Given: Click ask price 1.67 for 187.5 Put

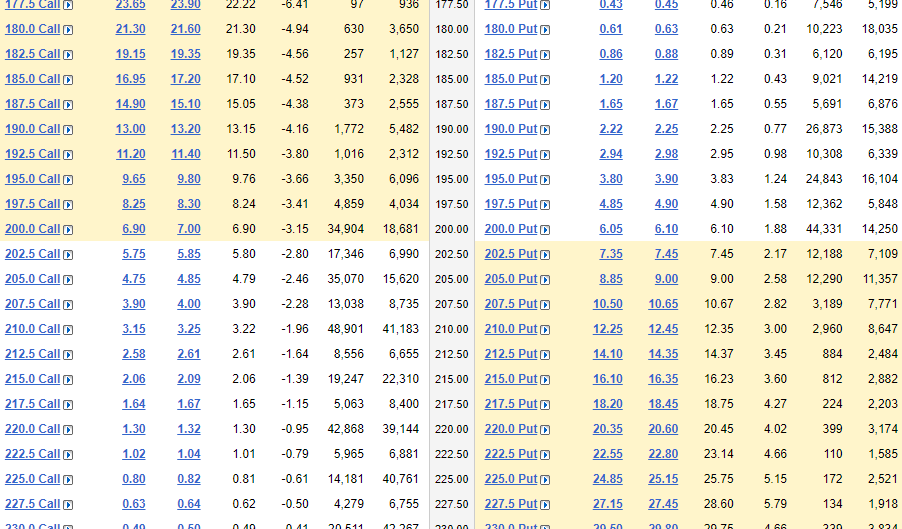Looking at the screenshot, I should pyautogui.click(x=666, y=104).
